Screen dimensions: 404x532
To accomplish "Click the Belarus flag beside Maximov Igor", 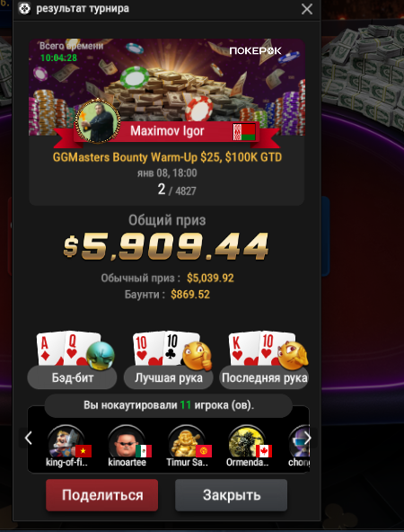I will click(x=244, y=131).
